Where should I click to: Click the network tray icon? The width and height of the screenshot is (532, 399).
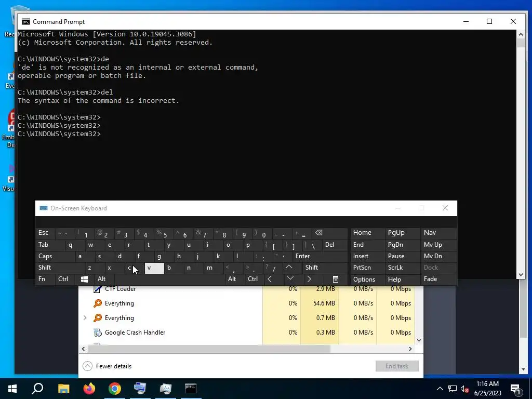click(453, 389)
